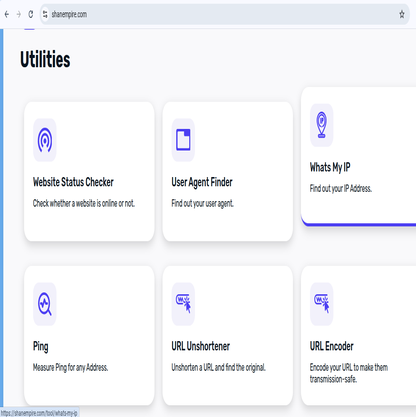
Task: Click the Whats My IP location pin icon
Action: pyautogui.click(x=321, y=125)
